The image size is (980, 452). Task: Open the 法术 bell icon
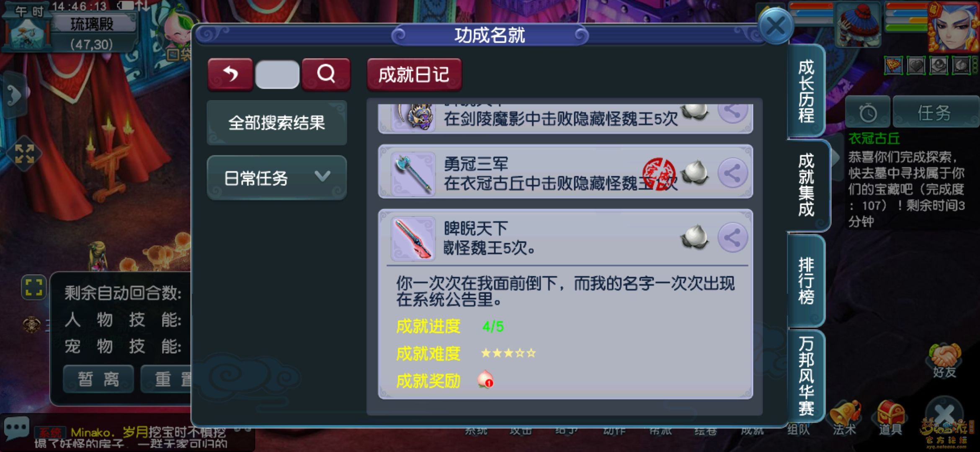tap(845, 417)
